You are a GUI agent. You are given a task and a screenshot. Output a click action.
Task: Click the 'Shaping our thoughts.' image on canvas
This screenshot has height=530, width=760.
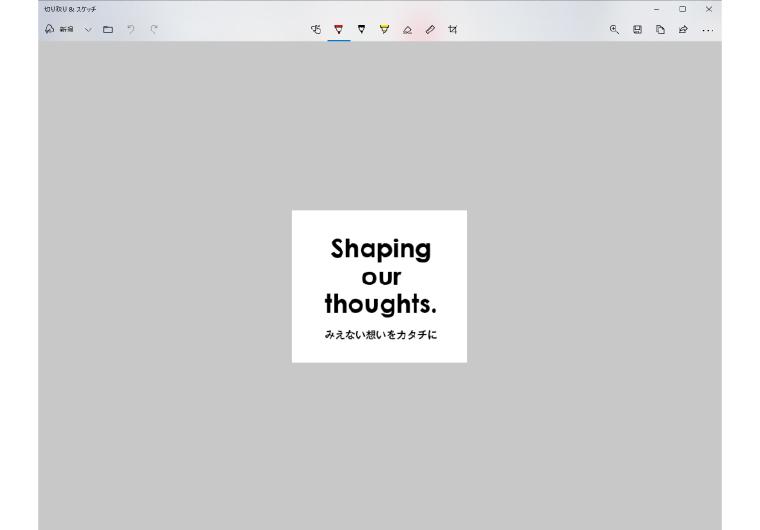point(379,286)
